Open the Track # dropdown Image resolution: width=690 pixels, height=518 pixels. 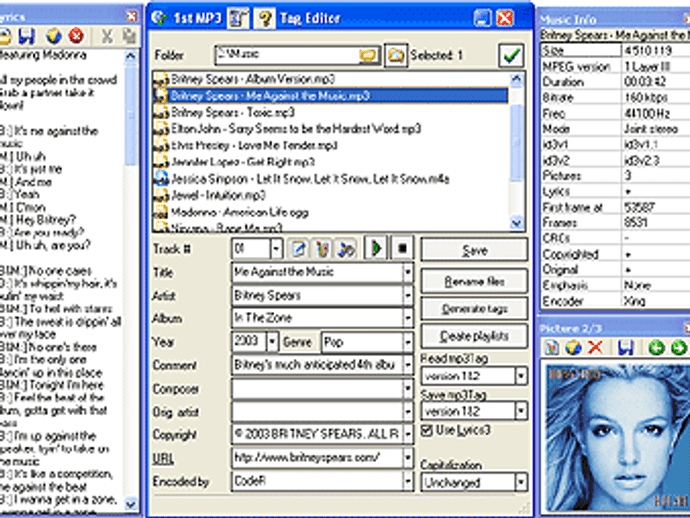pos(276,249)
